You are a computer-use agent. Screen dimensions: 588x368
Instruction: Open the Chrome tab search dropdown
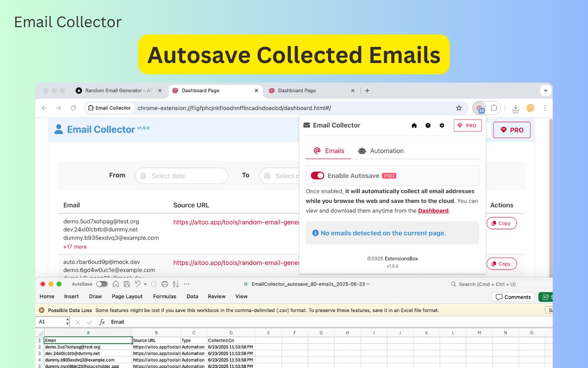pos(545,91)
